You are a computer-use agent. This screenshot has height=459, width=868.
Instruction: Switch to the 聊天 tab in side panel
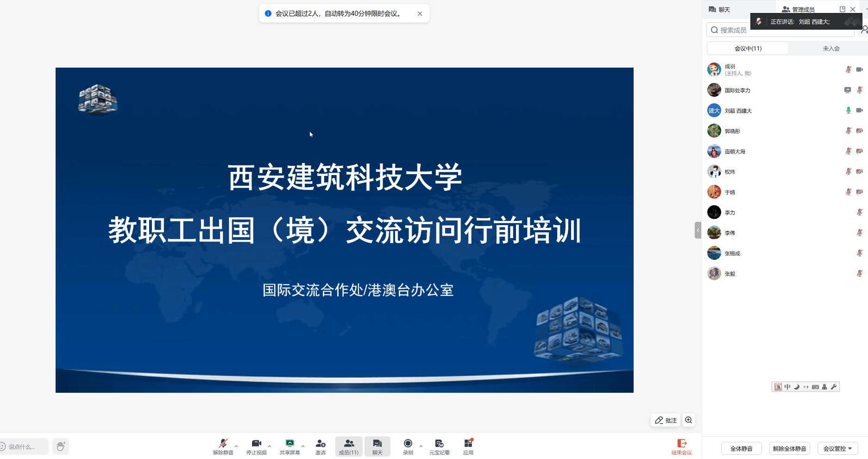click(719, 9)
